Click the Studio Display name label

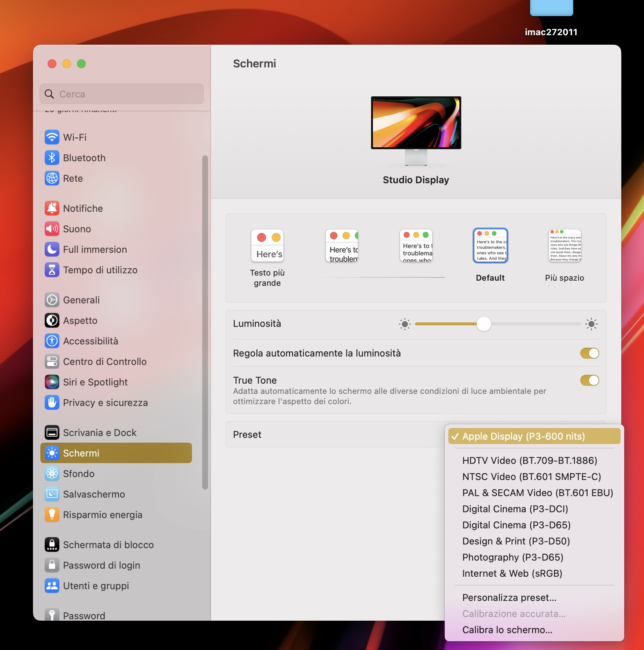pos(416,180)
